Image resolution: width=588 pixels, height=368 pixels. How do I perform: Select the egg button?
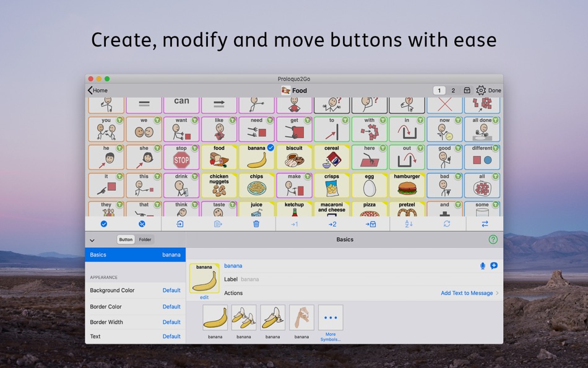click(x=370, y=185)
